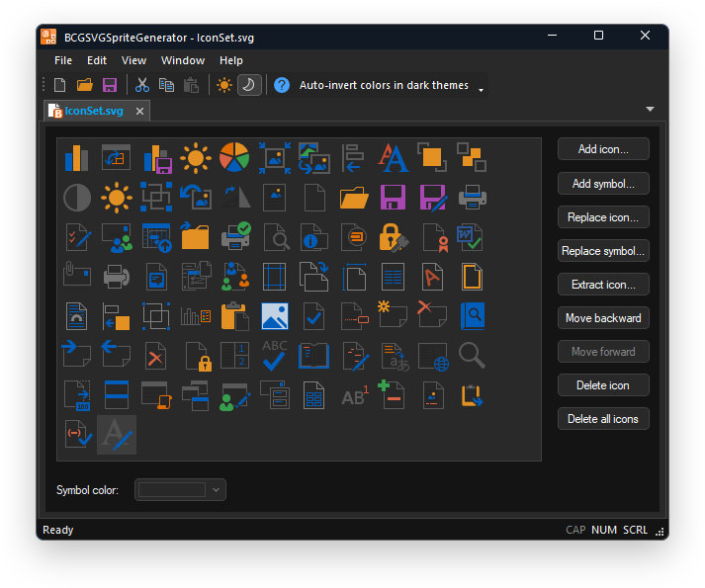705x588 pixels.
Task: Open the Symbol color combo box
Action: [180, 489]
